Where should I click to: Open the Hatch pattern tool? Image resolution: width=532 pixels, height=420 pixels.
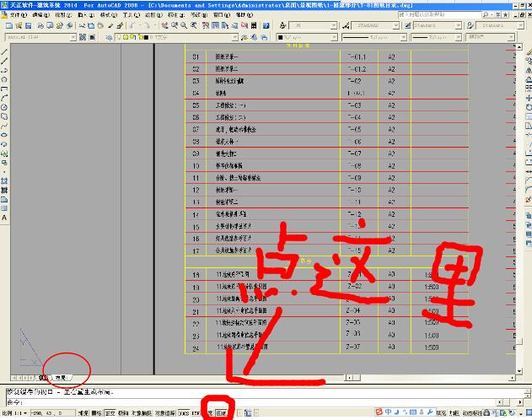(4, 180)
